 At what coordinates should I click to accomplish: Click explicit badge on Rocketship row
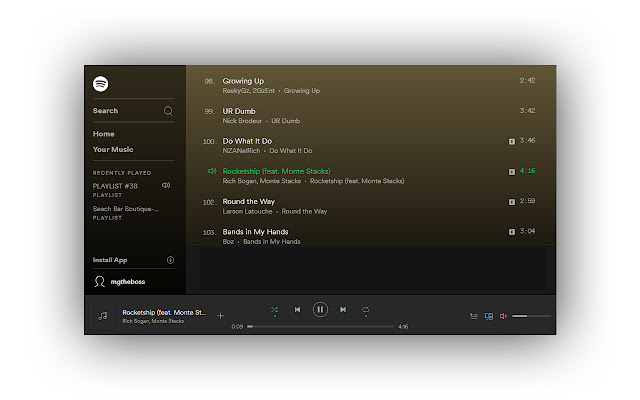tap(511, 171)
